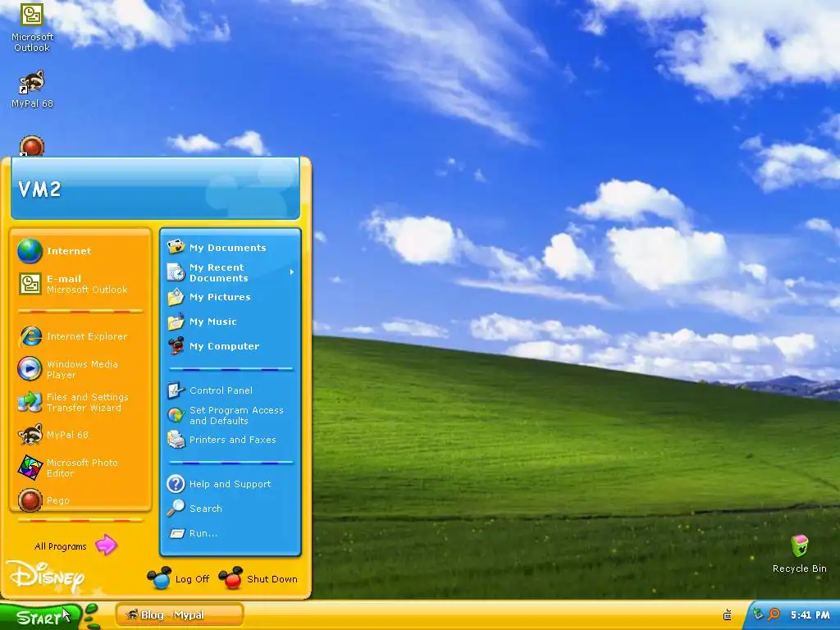
Task: Click Mickey-themed My Computer icon
Action: click(176, 346)
